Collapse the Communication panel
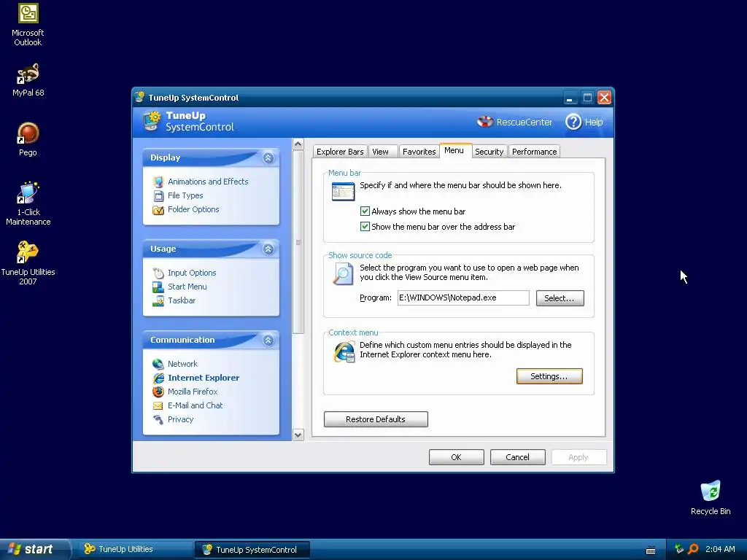Image resolution: width=747 pixels, height=560 pixels. click(268, 340)
